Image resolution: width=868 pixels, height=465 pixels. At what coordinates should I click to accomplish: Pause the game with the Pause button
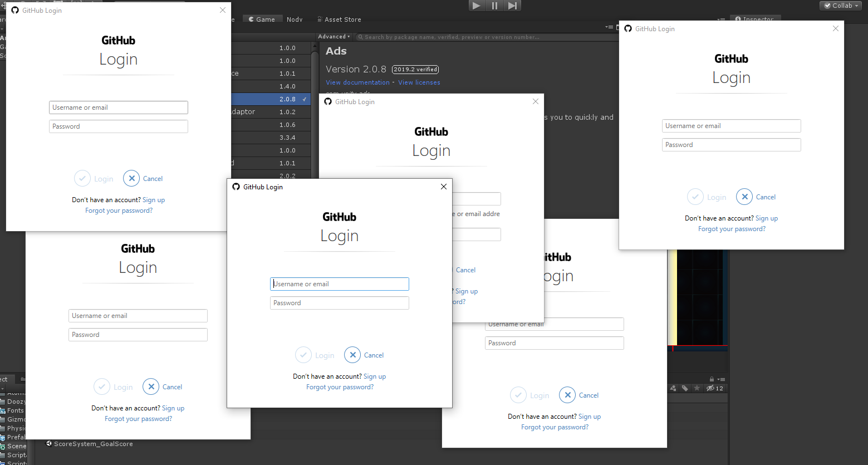point(494,6)
